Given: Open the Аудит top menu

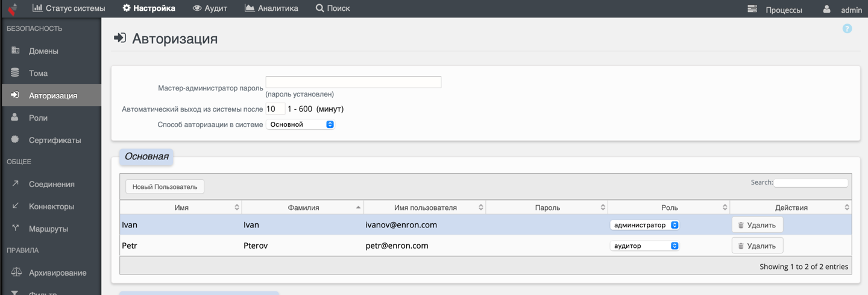Looking at the screenshot, I should [x=210, y=8].
